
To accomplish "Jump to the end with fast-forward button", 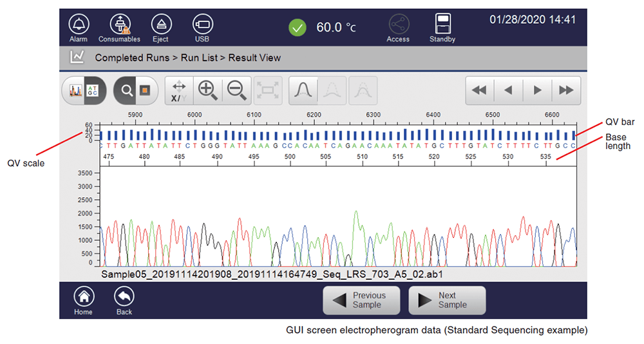I will pos(566,91).
